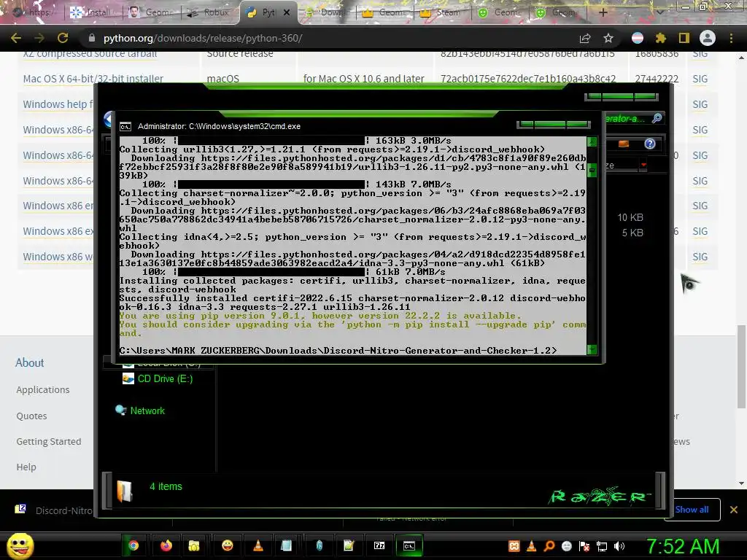Click the Discord-Nitro download item
Image resolution: width=747 pixels, height=560 pixels.
tap(53, 510)
